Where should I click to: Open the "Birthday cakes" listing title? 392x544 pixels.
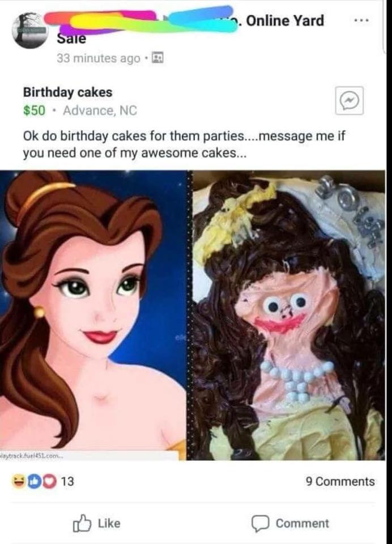[67, 92]
